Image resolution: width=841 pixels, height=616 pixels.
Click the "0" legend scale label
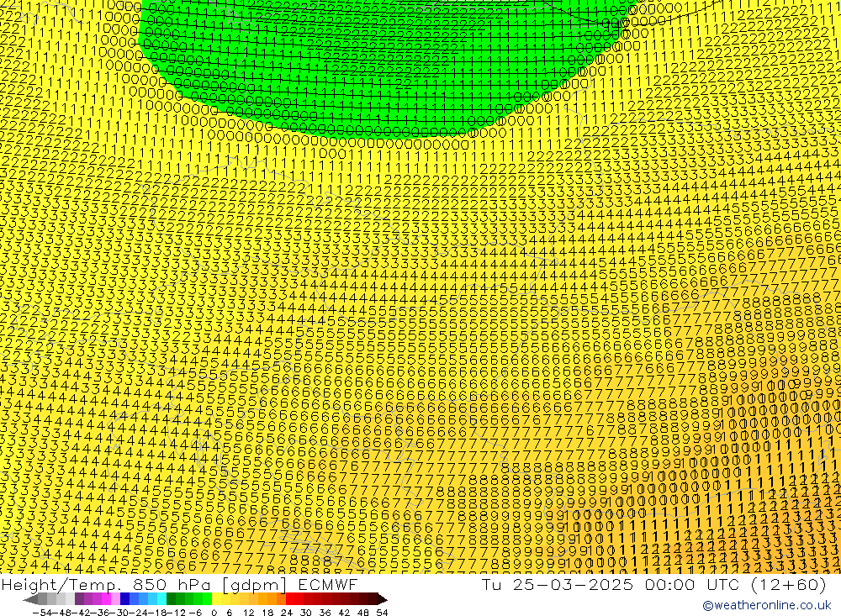214,613
